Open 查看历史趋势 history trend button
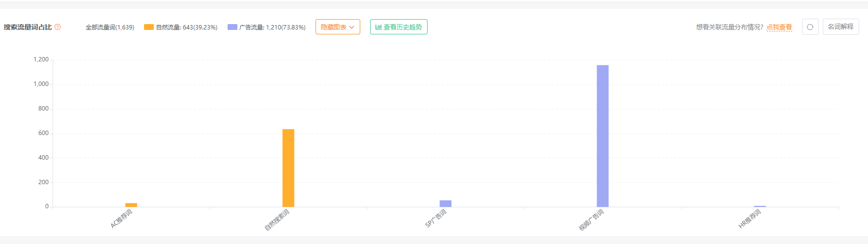 click(399, 27)
